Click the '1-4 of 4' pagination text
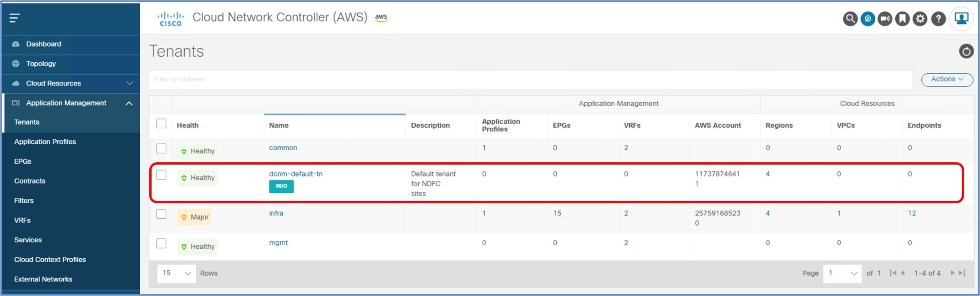The height and width of the screenshot is (296, 980). tap(927, 273)
